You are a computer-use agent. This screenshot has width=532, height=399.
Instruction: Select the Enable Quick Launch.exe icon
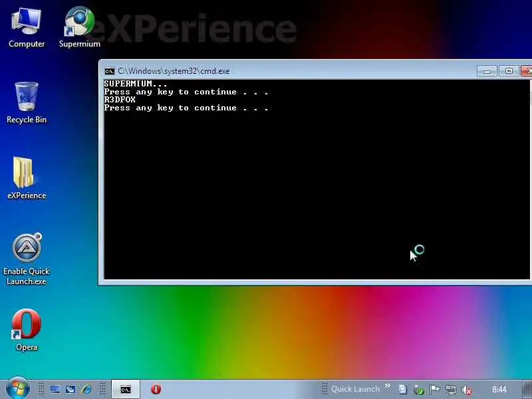pyautogui.click(x=27, y=259)
